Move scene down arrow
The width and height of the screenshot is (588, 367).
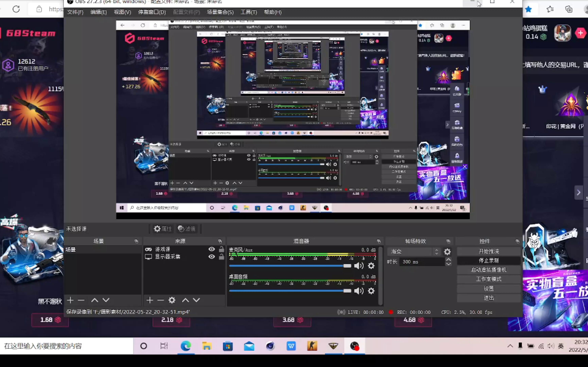106,300
